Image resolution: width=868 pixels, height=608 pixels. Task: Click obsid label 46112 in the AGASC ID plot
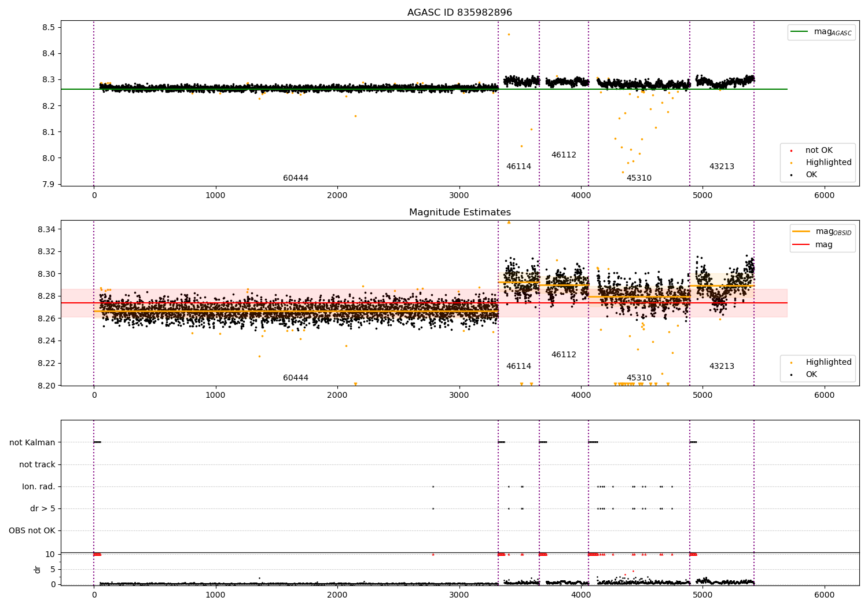click(564, 155)
